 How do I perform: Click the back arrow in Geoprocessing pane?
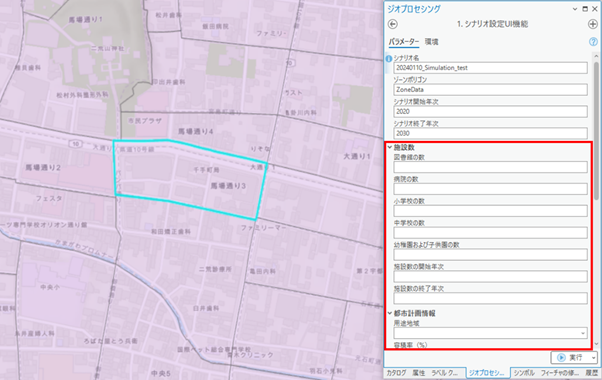(392, 24)
